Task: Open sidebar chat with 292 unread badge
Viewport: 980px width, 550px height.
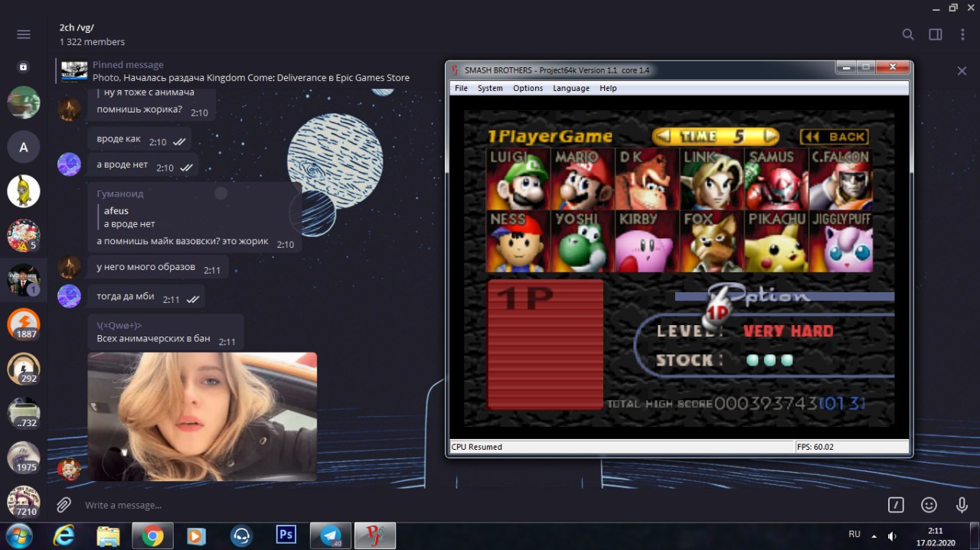Action: point(23,369)
